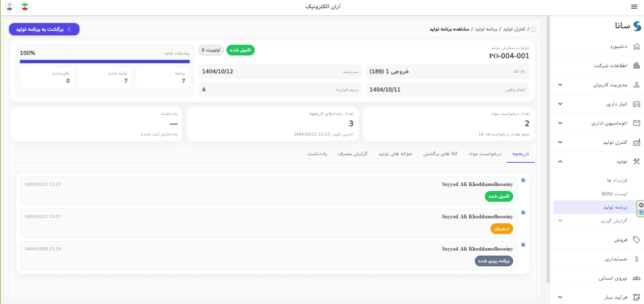Image resolution: width=644 pixels, height=304 pixels.
Task: Click the 100% progress value
Action: click(x=28, y=53)
